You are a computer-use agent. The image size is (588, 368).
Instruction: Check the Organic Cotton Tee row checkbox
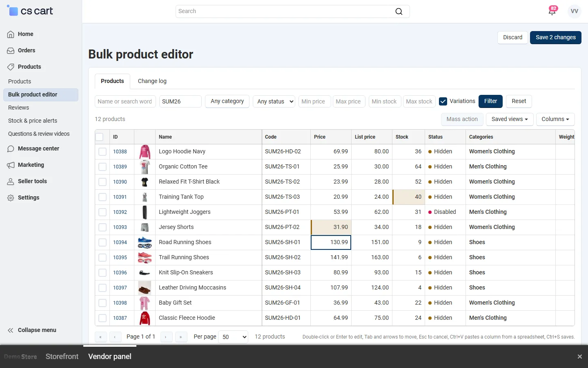point(102,167)
